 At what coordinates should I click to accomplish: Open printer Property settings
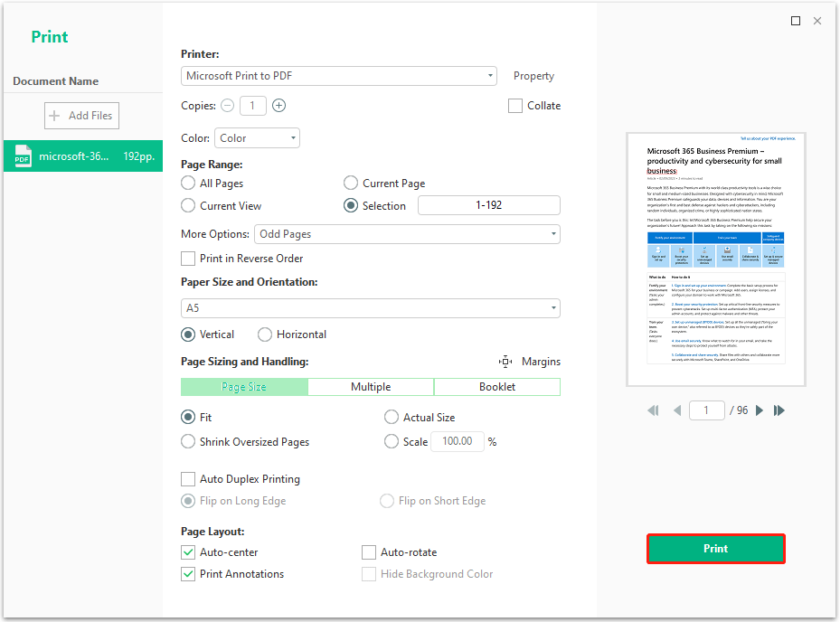point(533,76)
